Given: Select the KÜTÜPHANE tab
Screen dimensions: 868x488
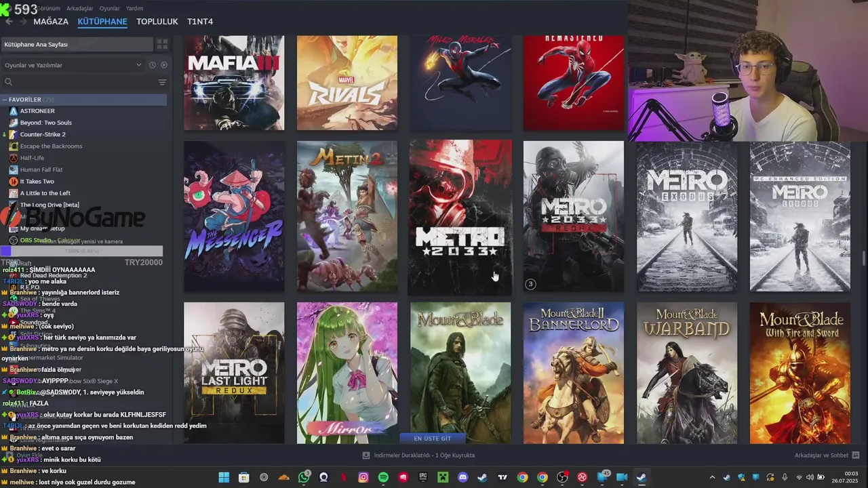Looking at the screenshot, I should tap(102, 22).
